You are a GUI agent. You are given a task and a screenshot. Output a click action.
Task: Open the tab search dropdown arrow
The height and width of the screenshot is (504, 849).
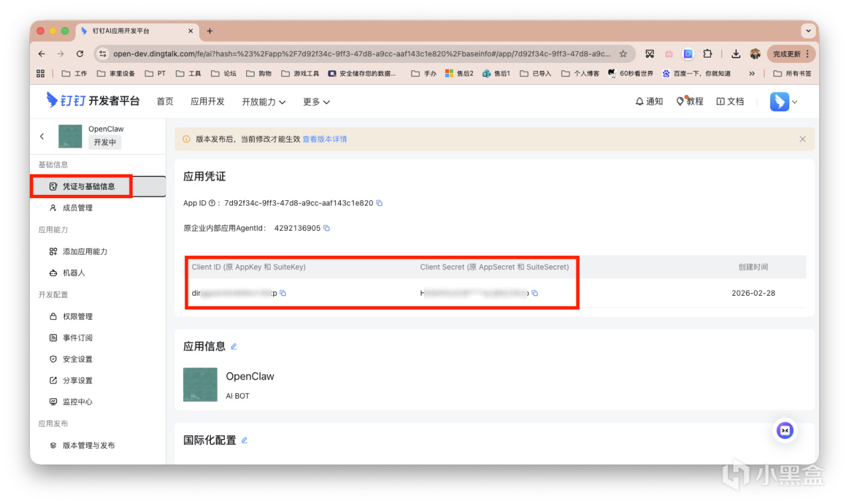click(x=808, y=31)
